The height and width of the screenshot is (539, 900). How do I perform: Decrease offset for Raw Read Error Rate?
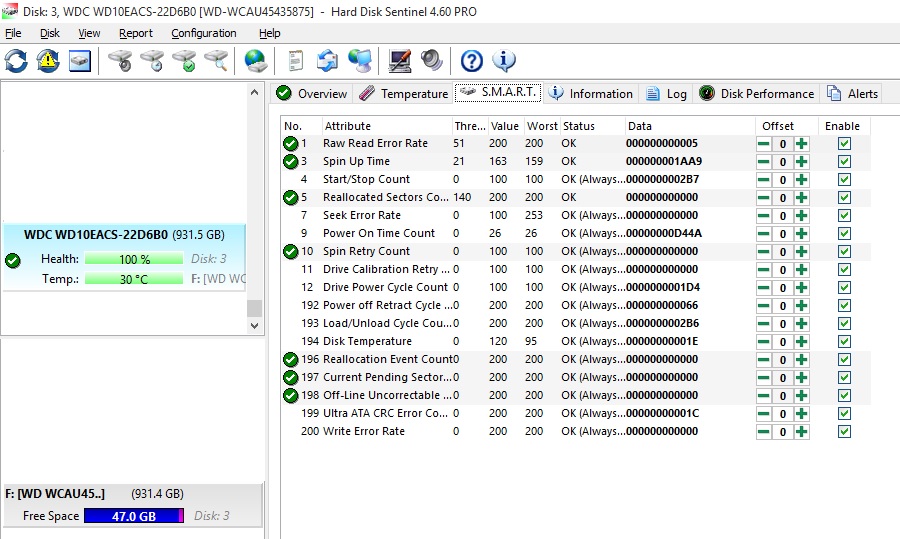click(763, 144)
